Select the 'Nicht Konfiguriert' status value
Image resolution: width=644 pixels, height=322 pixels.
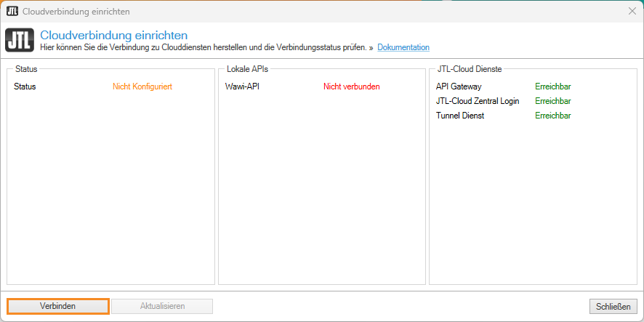point(142,86)
